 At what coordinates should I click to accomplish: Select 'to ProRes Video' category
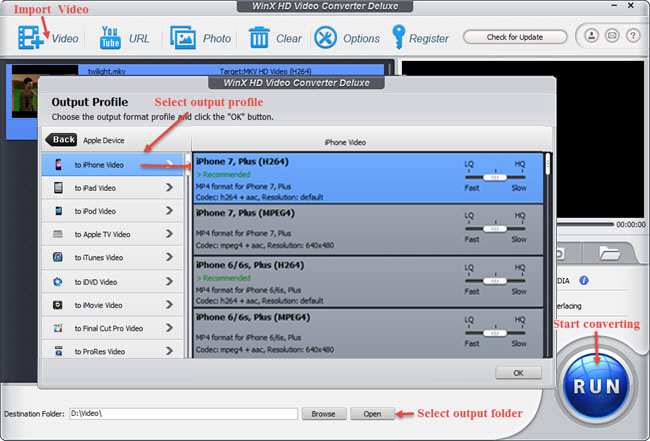pos(113,351)
